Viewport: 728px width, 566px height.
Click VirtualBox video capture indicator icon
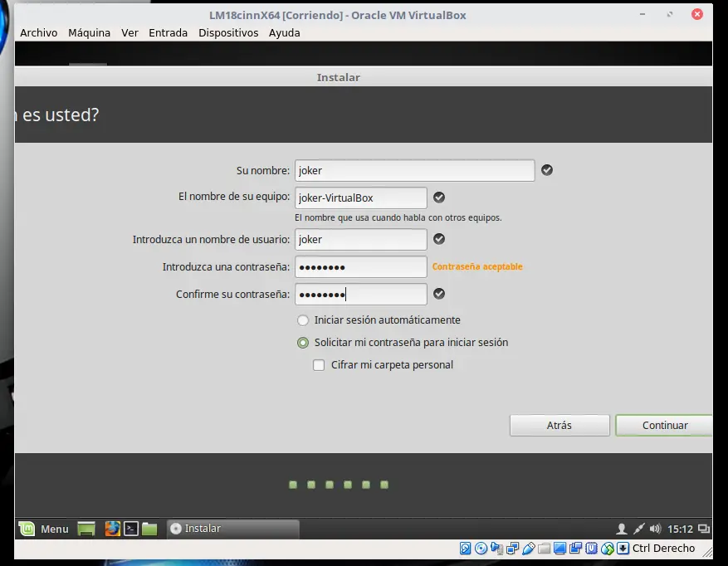pyautogui.click(x=576, y=549)
